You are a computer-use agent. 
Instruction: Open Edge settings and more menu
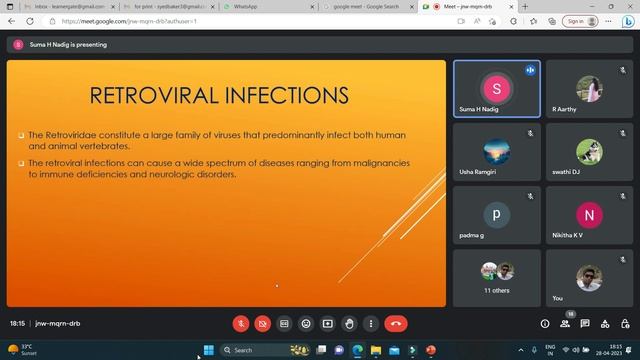608,21
